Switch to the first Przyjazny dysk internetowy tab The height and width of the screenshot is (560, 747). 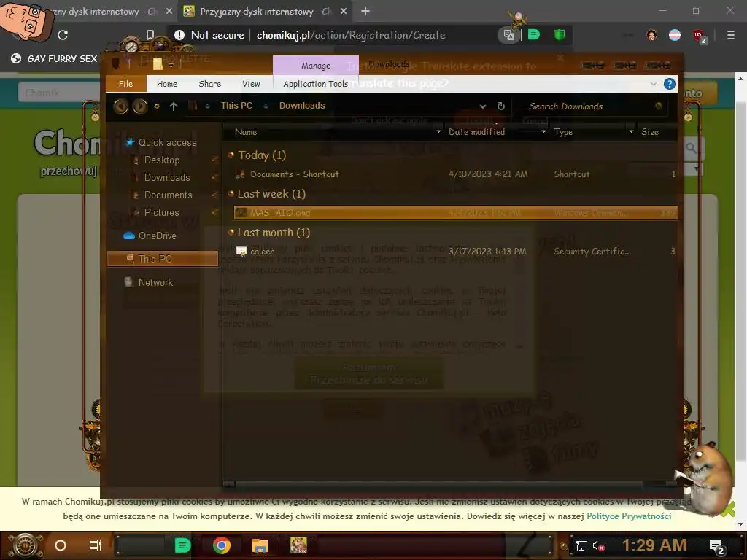pyautogui.click(x=104, y=11)
